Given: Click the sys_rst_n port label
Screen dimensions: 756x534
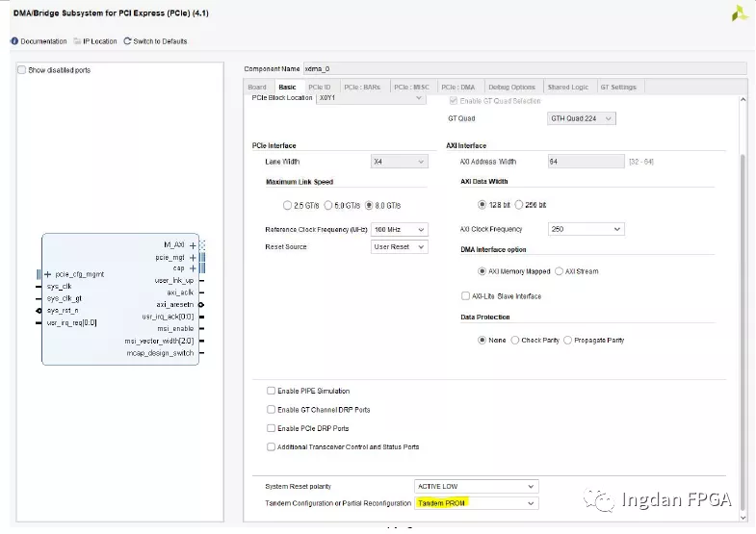Looking at the screenshot, I should pos(63,311).
